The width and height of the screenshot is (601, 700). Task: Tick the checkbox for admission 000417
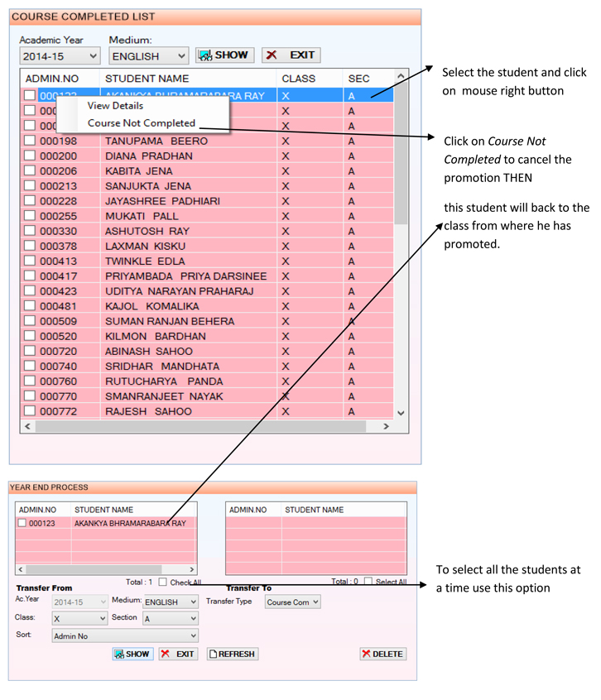coord(30,276)
